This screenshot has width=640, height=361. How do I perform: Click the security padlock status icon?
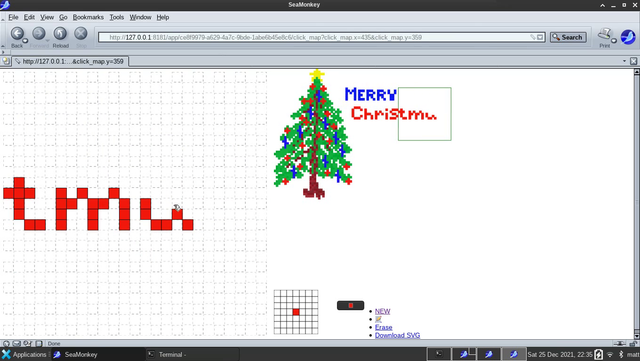(x=634, y=343)
